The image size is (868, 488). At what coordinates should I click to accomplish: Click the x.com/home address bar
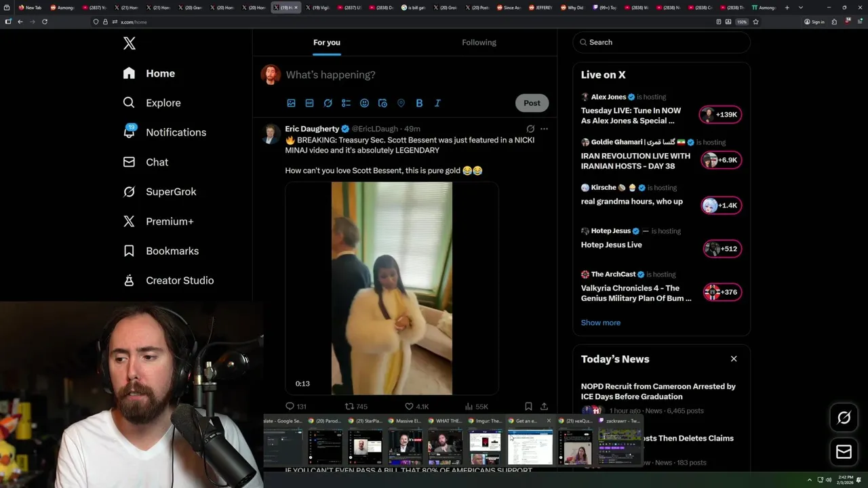coord(400,22)
